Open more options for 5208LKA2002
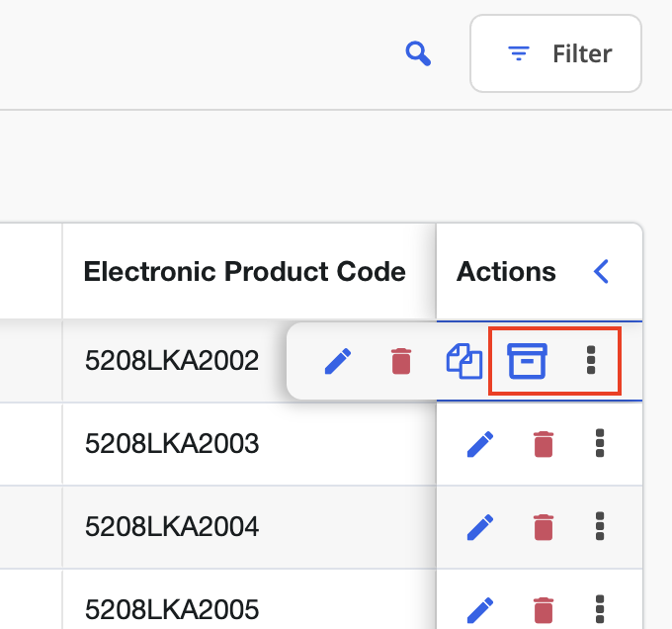This screenshot has width=672, height=629. click(x=591, y=360)
